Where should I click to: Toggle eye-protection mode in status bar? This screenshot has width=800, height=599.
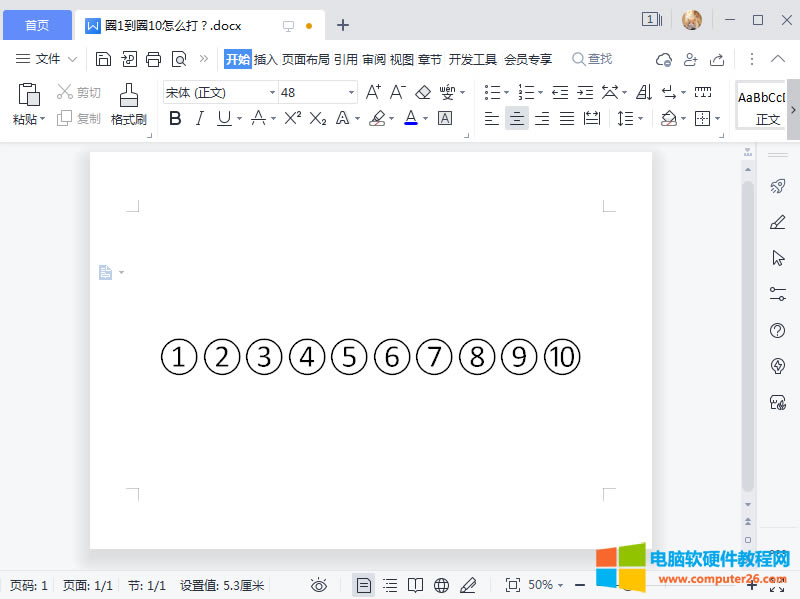pos(320,584)
